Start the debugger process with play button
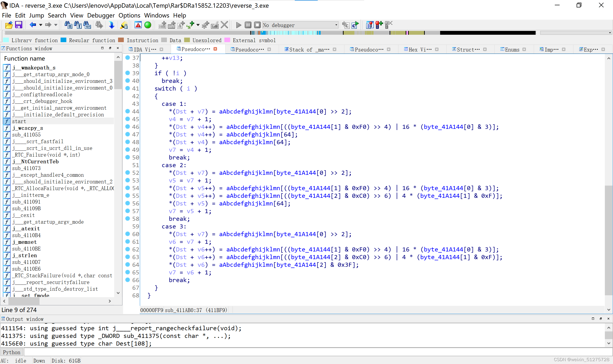Viewport: 613px width, 364px height. (x=238, y=25)
